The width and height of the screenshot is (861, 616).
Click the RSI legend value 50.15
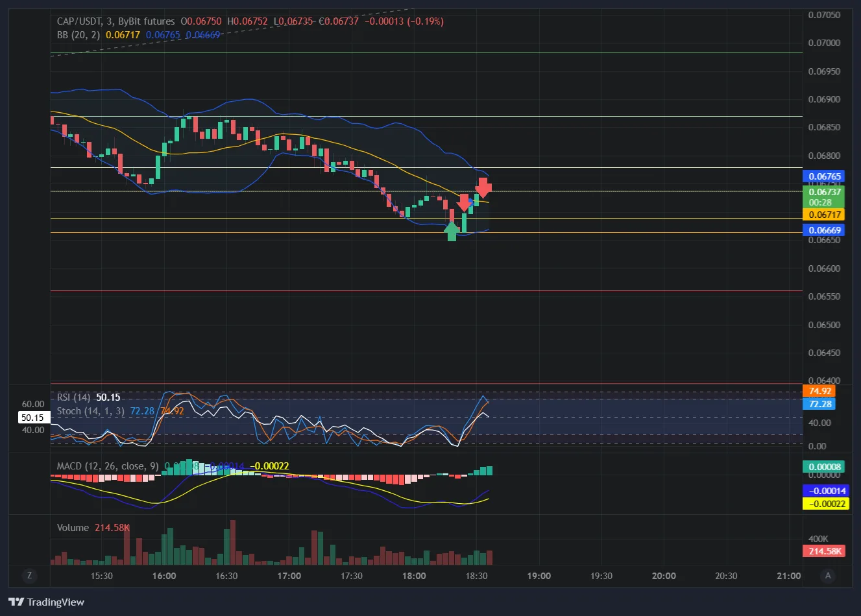pyautogui.click(x=108, y=397)
